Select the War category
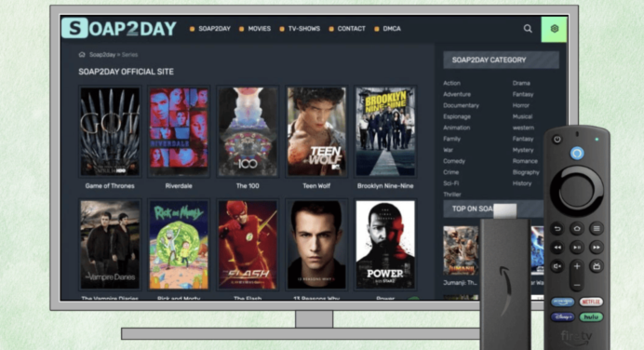Screen dimensions: 644x350 coord(448,150)
